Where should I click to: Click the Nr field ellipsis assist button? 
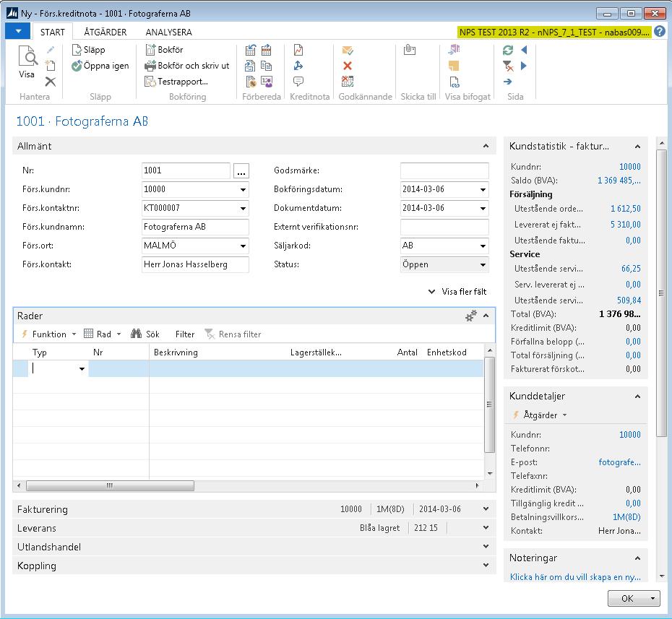click(241, 171)
